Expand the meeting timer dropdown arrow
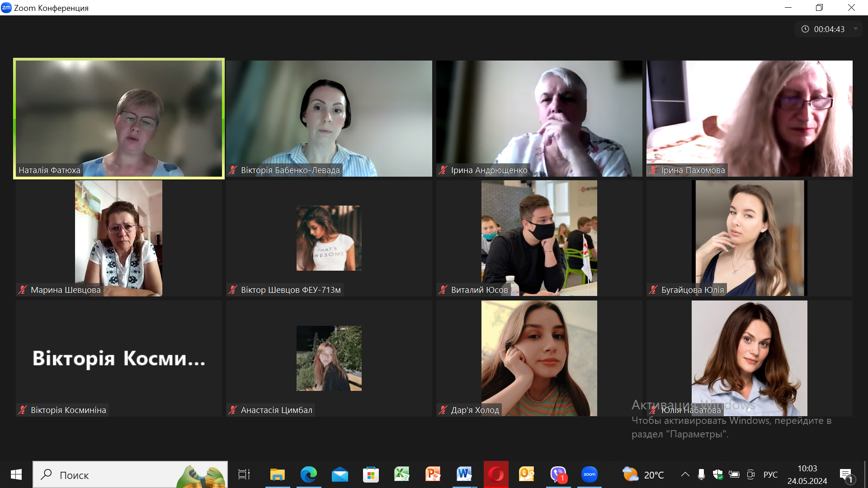Image resolution: width=868 pixels, height=488 pixels. tap(855, 29)
